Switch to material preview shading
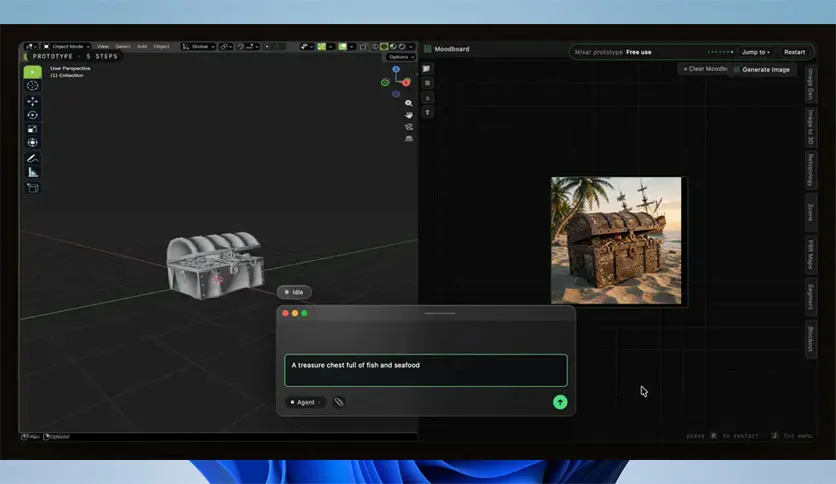 [393, 46]
